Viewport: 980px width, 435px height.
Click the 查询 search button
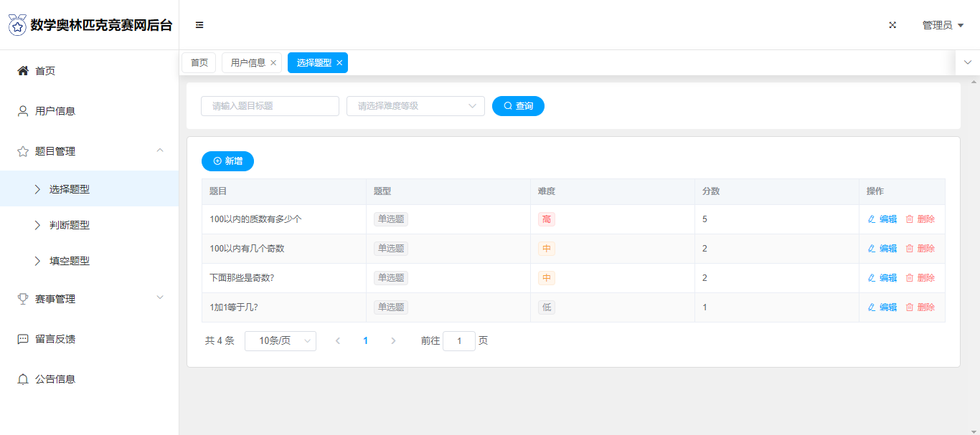click(x=518, y=106)
